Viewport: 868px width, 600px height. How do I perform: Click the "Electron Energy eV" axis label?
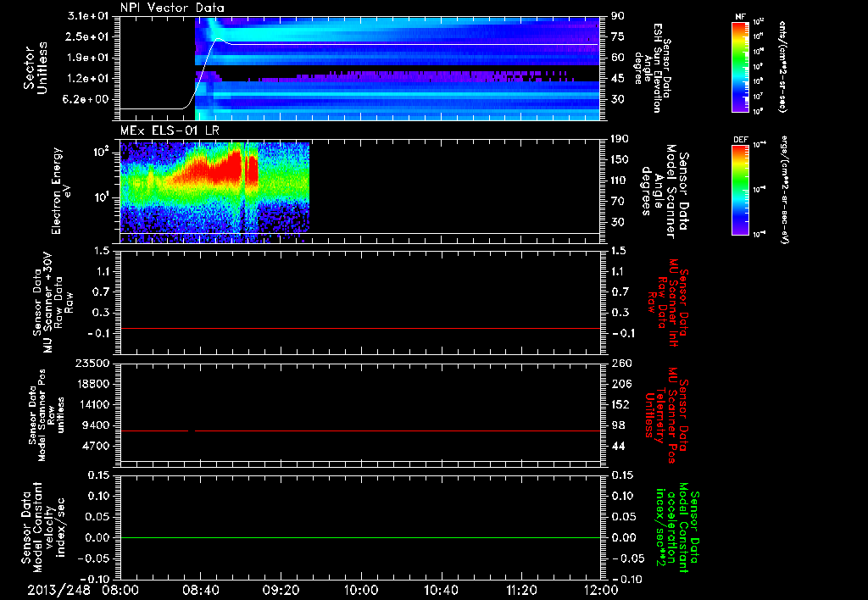coord(62,191)
